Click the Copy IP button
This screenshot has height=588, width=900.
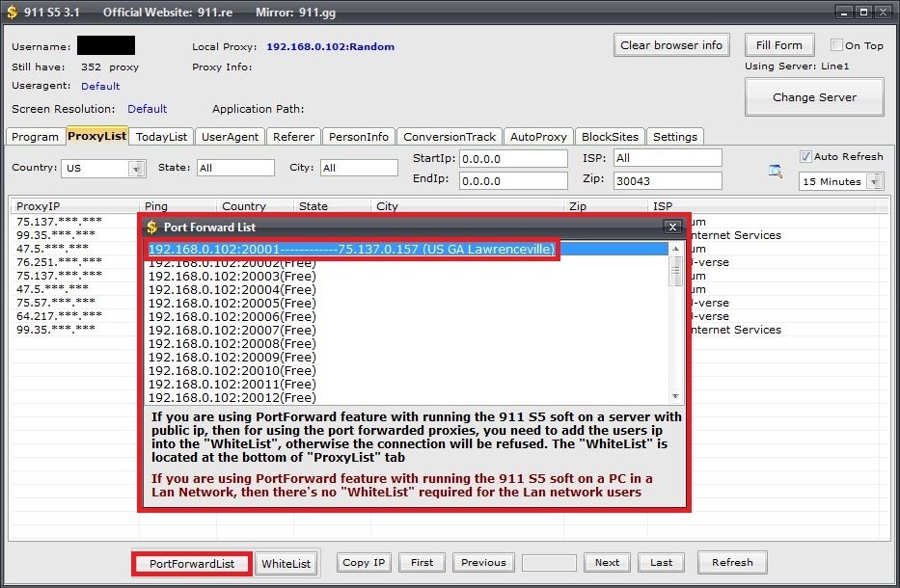[x=364, y=562]
